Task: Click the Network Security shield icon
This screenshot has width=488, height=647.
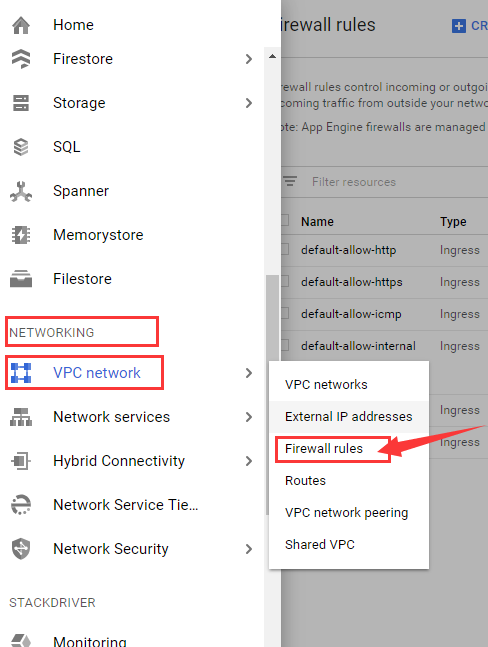Action: click(21, 549)
